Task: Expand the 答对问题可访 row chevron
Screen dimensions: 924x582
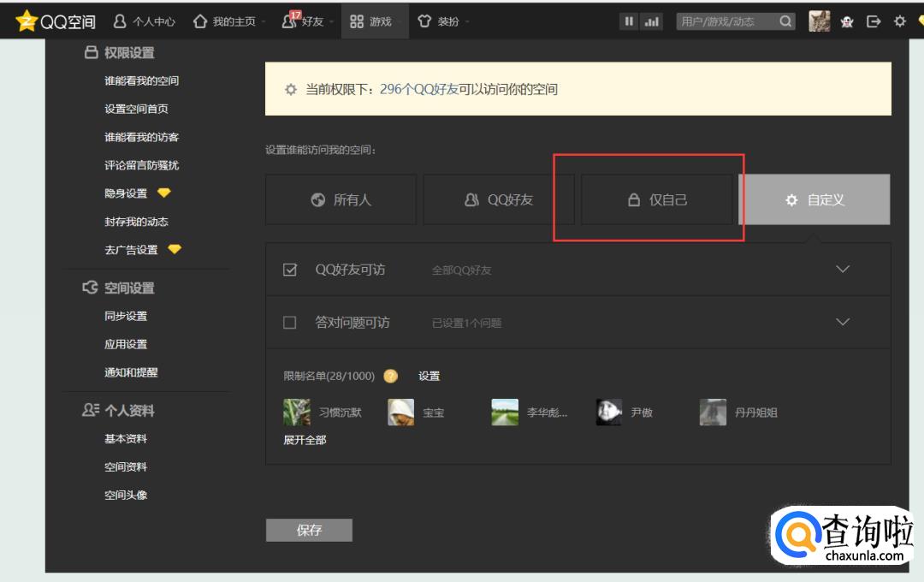Action: [x=843, y=322]
